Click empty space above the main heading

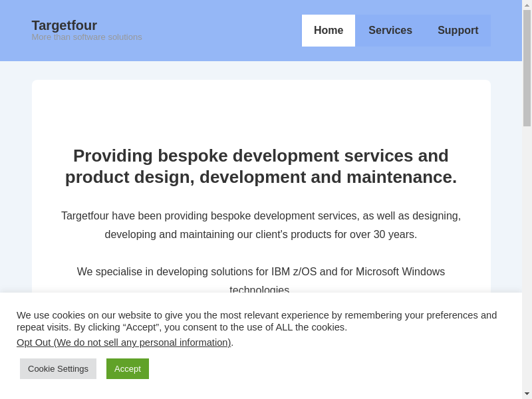pos(261,110)
